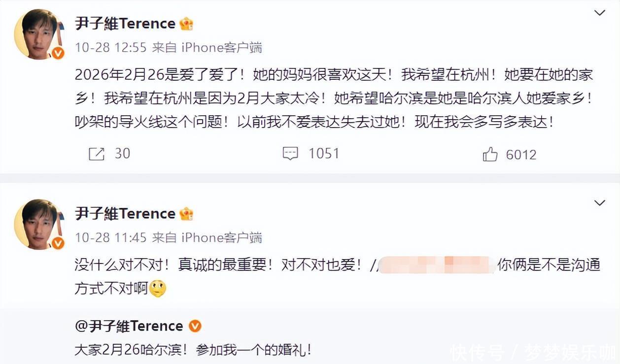The height and width of the screenshot is (364, 620).
Task: Click the 10-28 12:55 timestamp
Action: click(x=111, y=47)
